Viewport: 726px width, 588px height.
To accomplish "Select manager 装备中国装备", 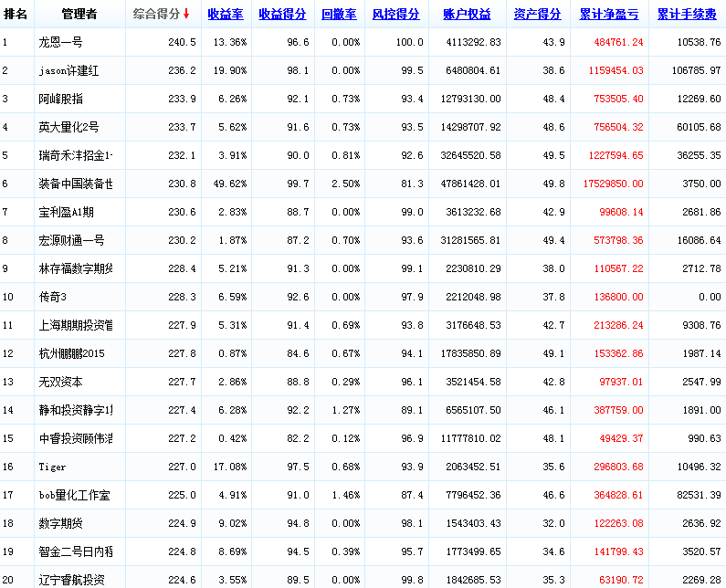I will [76, 184].
